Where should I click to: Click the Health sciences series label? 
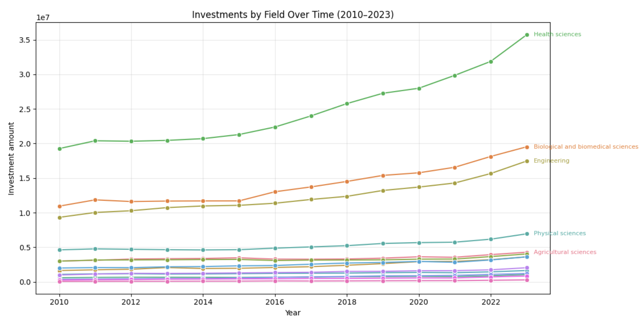[x=557, y=34]
